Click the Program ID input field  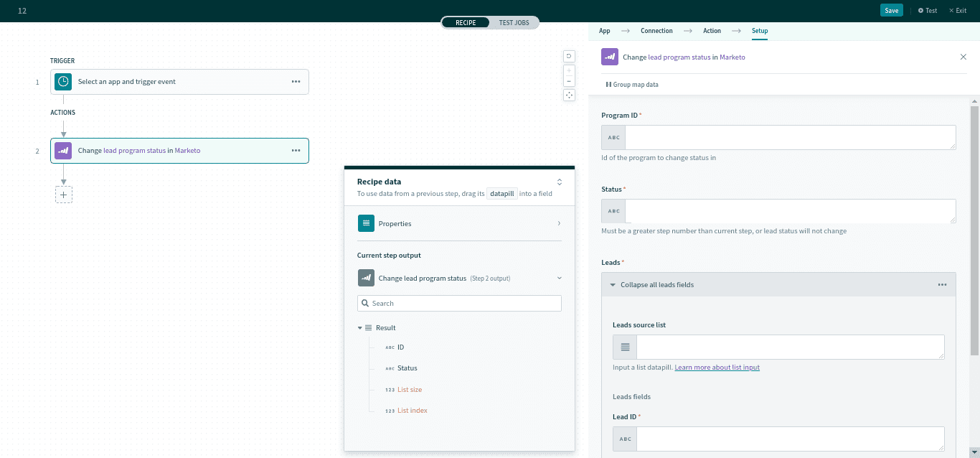789,137
